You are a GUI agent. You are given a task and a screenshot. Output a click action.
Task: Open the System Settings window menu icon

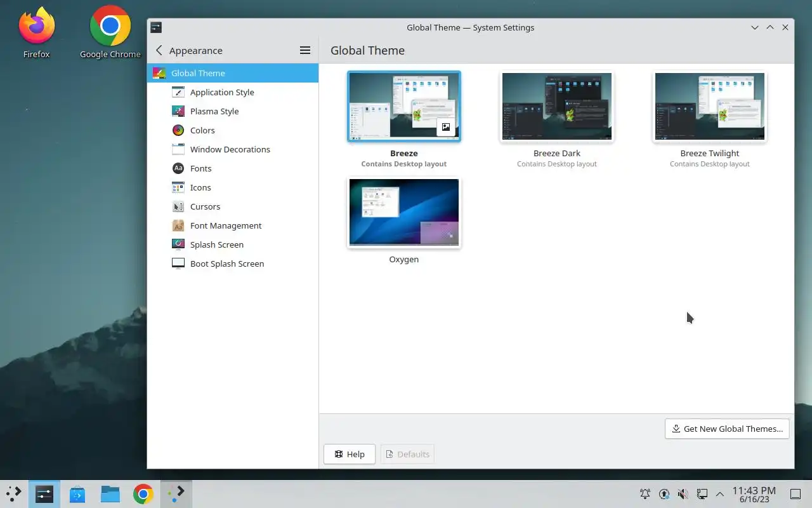click(156, 27)
